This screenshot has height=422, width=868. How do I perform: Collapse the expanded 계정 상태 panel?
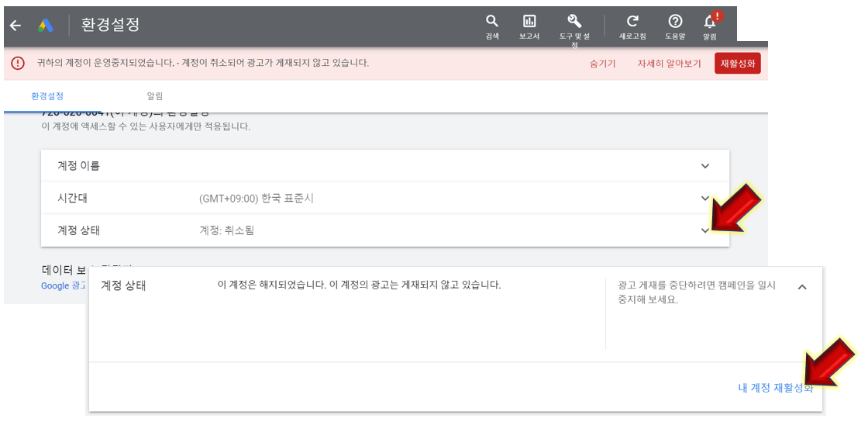[801, 287]
